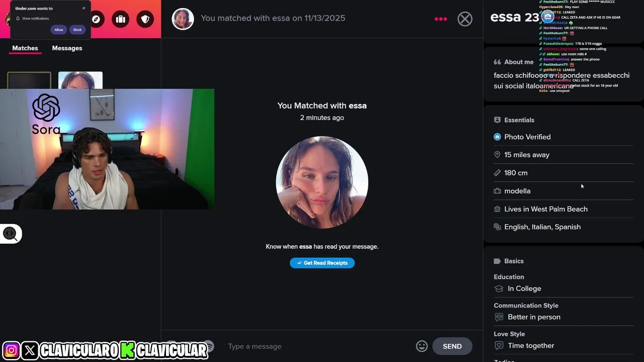
Task: Open the Explore compass icon
Action: point(96,19)
